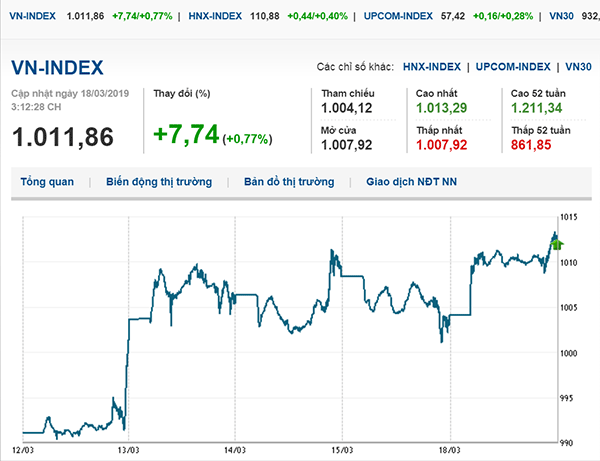The height and width of the screenshot is (461, 600).
Task: Click the ticker HNX-INDEX value 110,88
Action: (x=265, y=16)
